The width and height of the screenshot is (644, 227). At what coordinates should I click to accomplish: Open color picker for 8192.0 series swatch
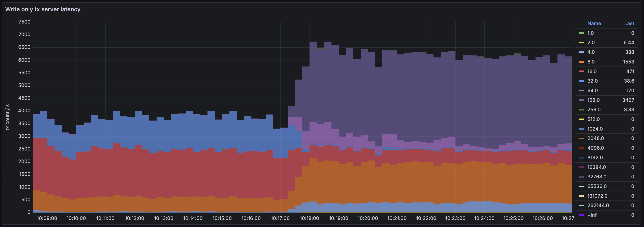coord(581,158)
